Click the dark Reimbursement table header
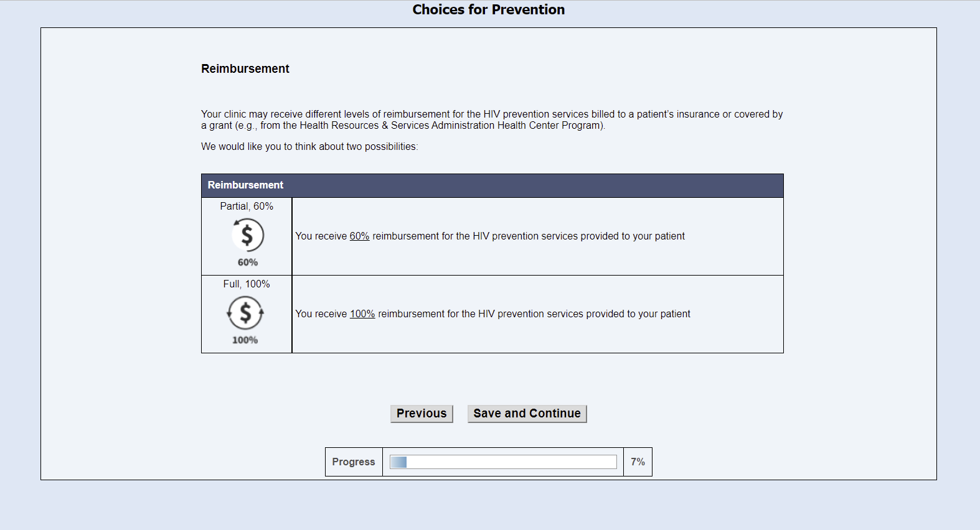Image resolution: width=980 pixels, height=530 pixels. [x=492, y=185]
